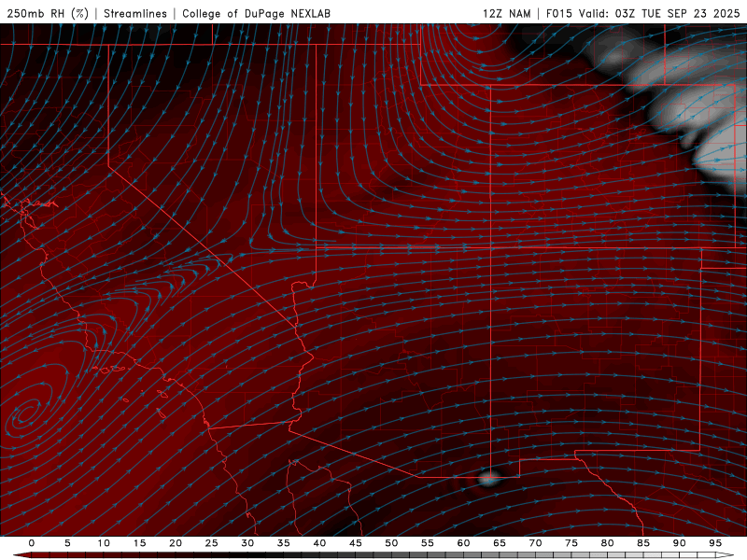Click the 10 tick label on color scale
Image resolution: width=747 pixels, height=560 pixels.
(x=104, y=543)
